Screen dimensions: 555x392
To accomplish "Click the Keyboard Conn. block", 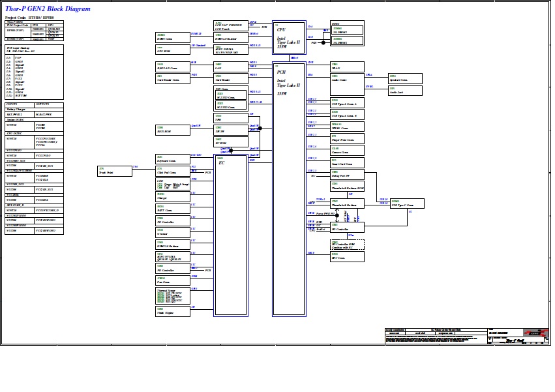I will tap(173, 159).
